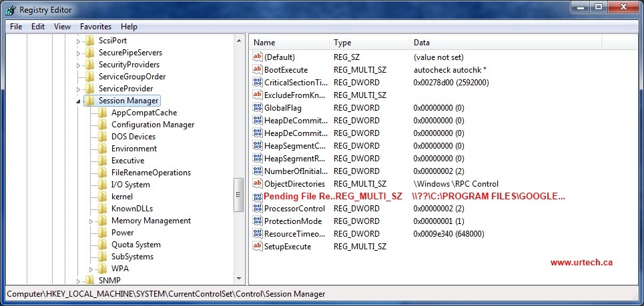Click the Registry Editor title bar icon
The height and width of the screenshot is (306, 644).
click(10, 10)
